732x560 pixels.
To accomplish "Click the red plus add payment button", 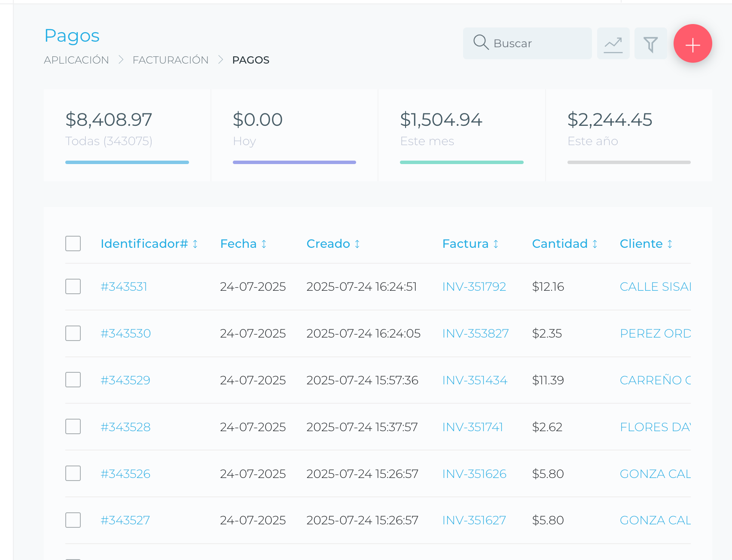I will pos(692,44).
